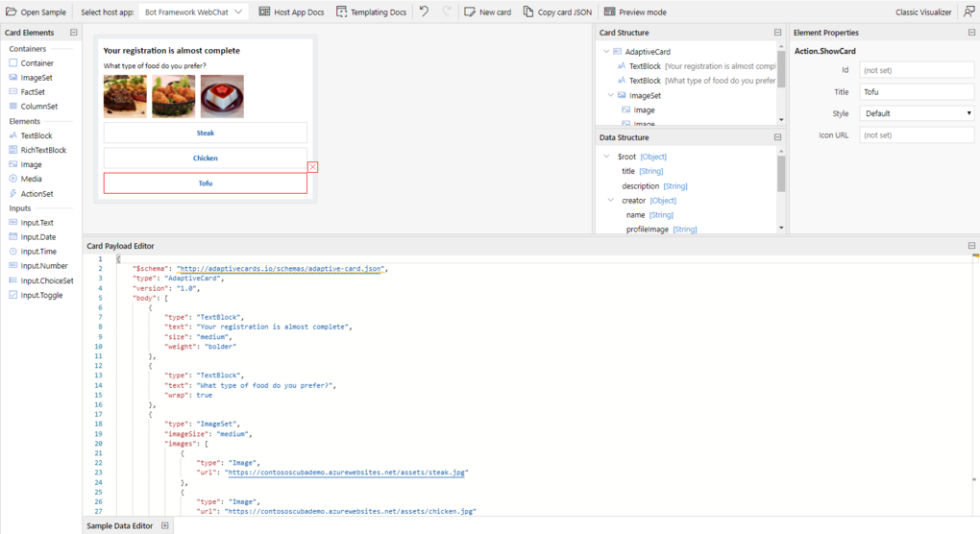Pick the ImageSet element from the palette
This screenshot has height=534, width=980.
click(31, 78)
